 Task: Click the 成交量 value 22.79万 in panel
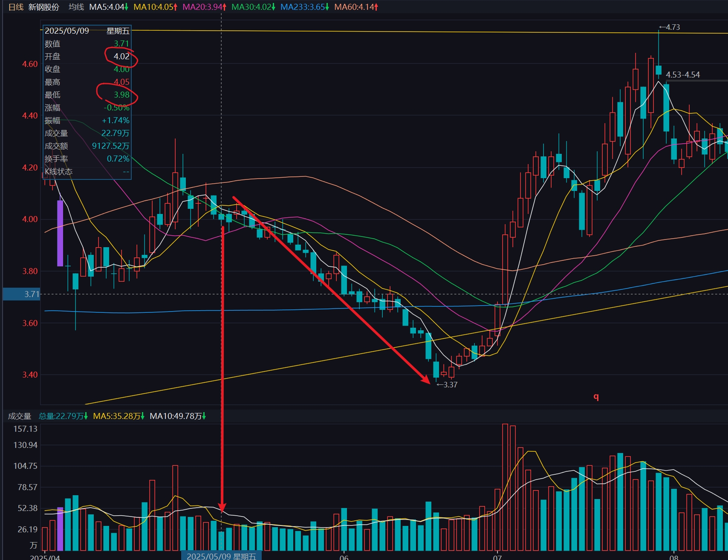116,133
